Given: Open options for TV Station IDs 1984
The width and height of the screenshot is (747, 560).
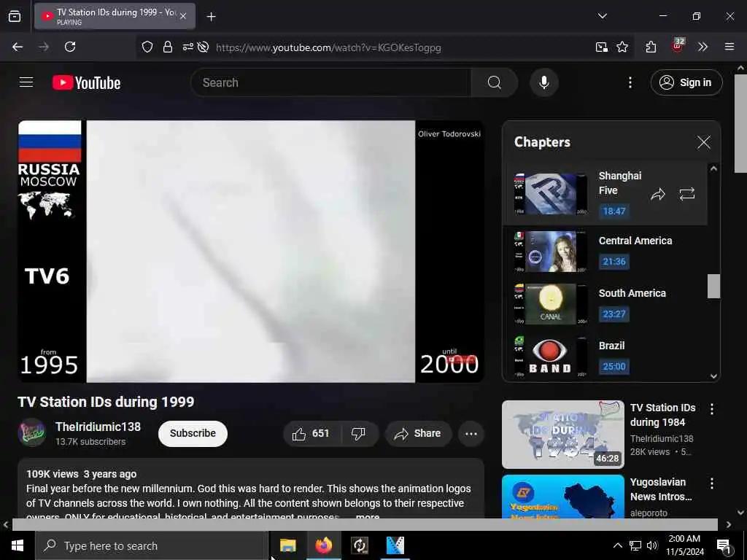Looking at the screenshot, I should 711,408.
